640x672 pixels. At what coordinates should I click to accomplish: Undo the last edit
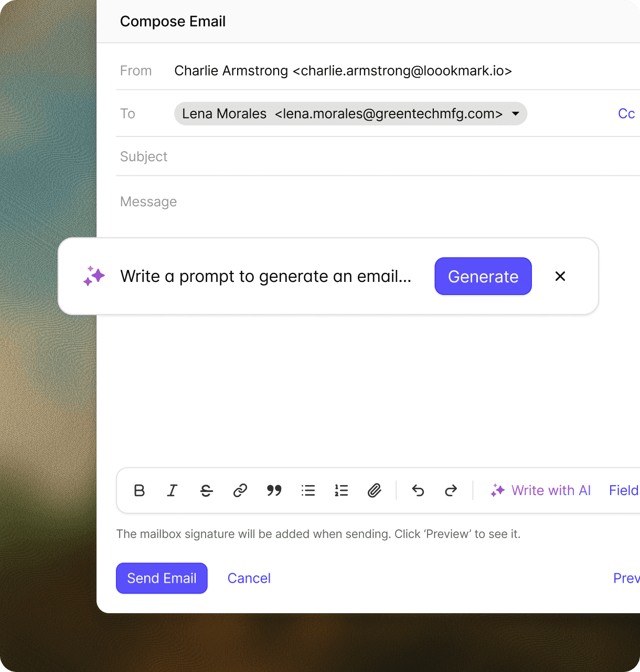(x=418, y=490)
